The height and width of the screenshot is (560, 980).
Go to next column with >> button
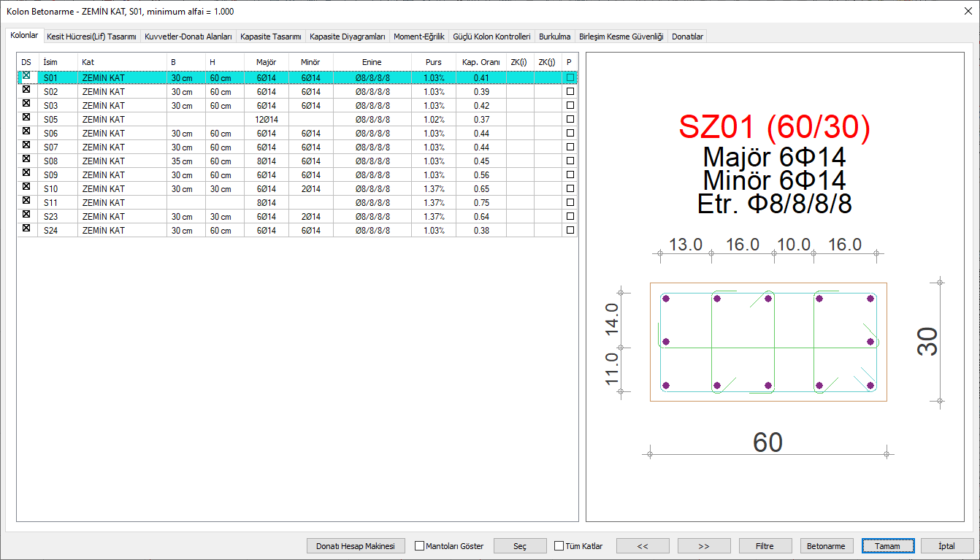[x=704, y=546]
